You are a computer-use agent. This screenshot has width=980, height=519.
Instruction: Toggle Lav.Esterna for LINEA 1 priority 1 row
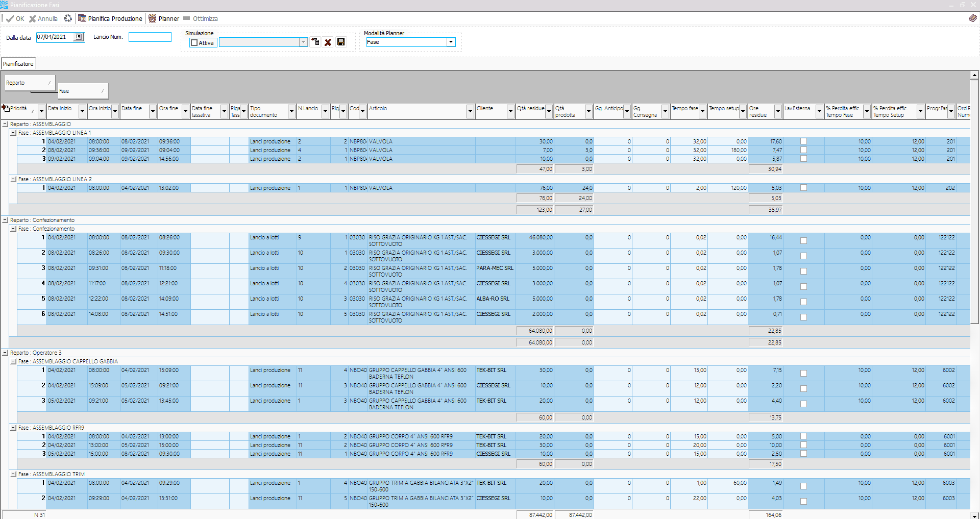coord(803,141)
